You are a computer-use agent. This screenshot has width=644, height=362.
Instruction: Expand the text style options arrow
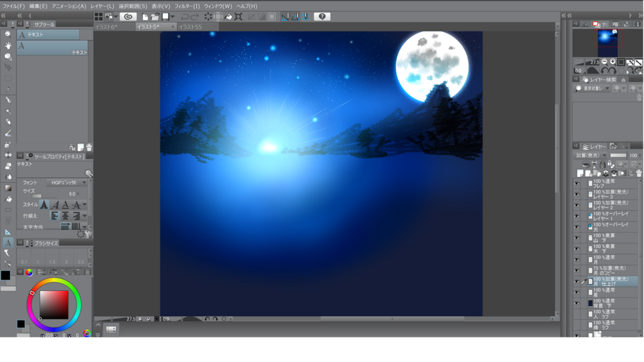pyautogui.click(x=85, y=204)
